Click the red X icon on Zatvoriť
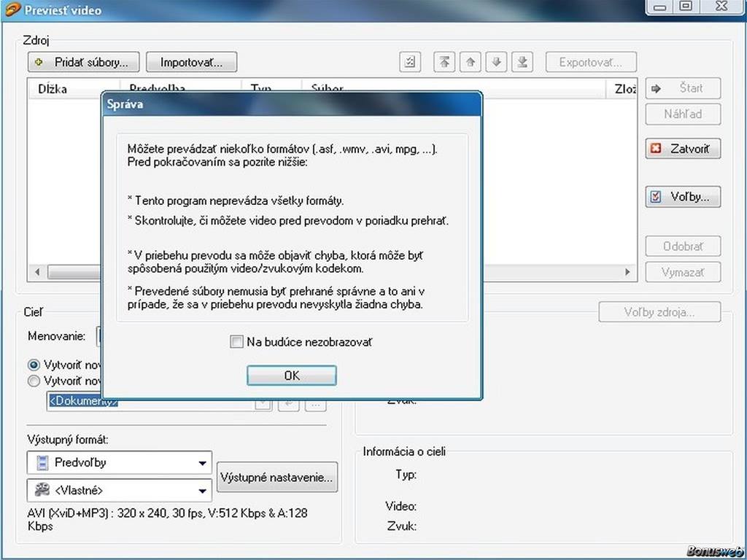The width and height of the screenshot is (747, 560). (x=656, y=149)
